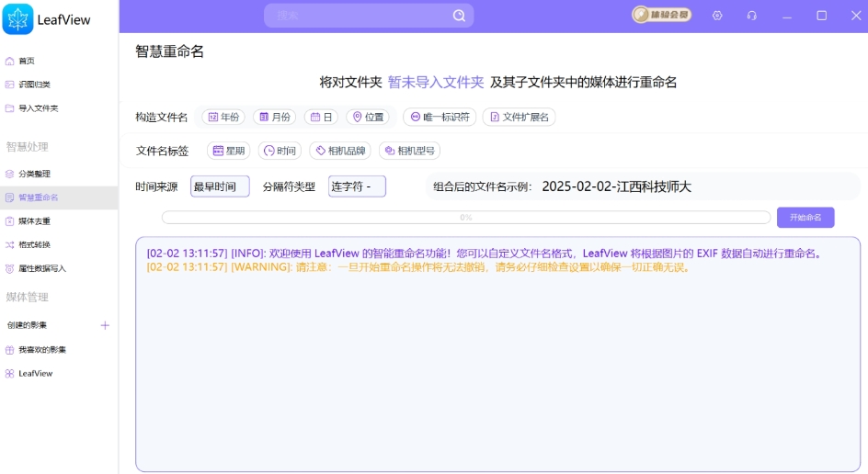Toggle the 年份 filename tag
Image resolution: width=868 pixels, height=474 pixels.
tap(224, 117)
